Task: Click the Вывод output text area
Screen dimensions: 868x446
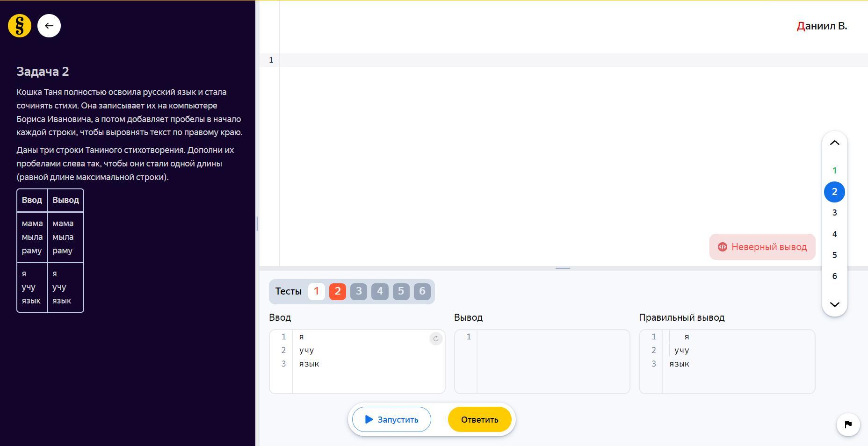Action: tap(542, 361)
